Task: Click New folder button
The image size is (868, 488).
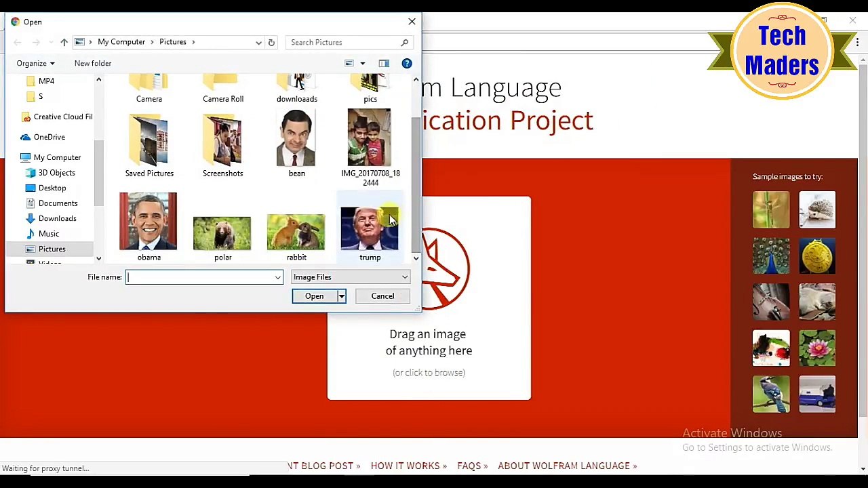Action: coord(93,63)
